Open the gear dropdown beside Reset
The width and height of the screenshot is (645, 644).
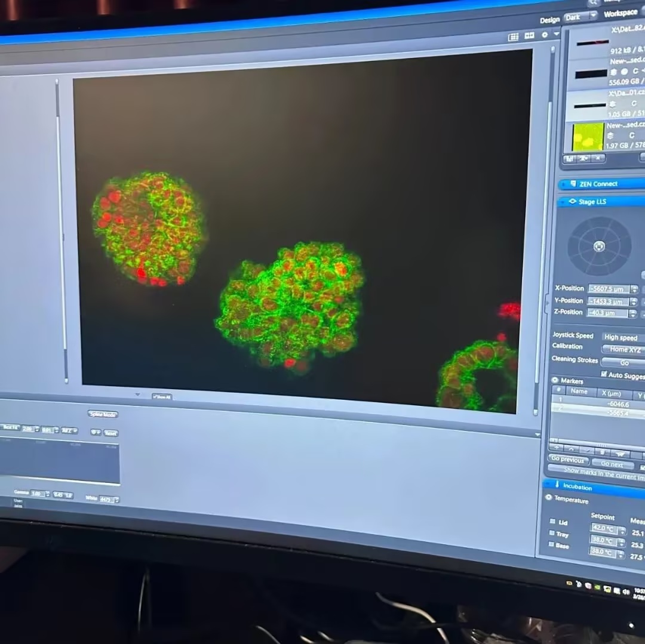[x=96, y=432]
